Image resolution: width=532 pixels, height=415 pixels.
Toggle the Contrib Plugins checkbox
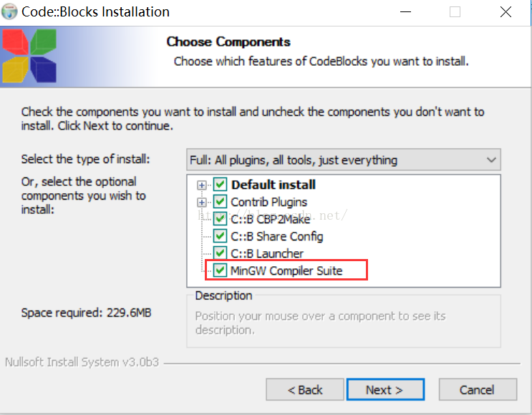[220, 202]
